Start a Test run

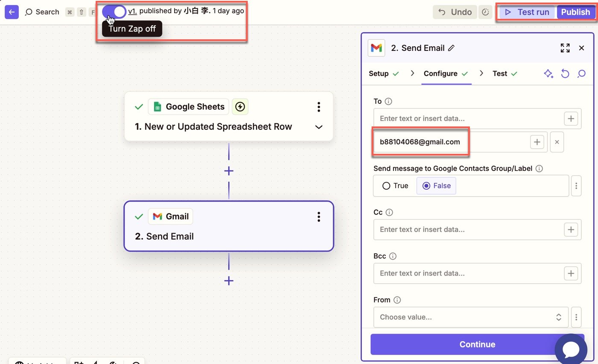(x=527, y=12)
